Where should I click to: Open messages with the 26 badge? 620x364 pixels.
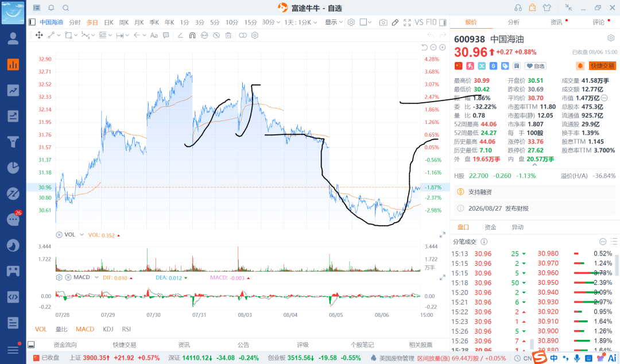[x=13, y=219]
